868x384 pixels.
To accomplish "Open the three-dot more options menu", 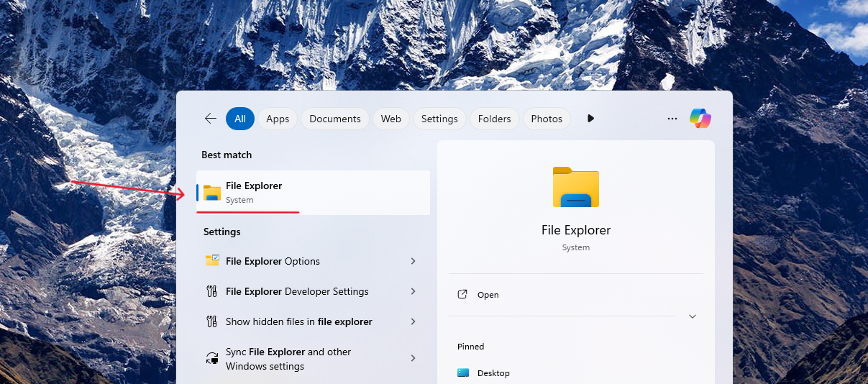I will click(x=672, y=119).
